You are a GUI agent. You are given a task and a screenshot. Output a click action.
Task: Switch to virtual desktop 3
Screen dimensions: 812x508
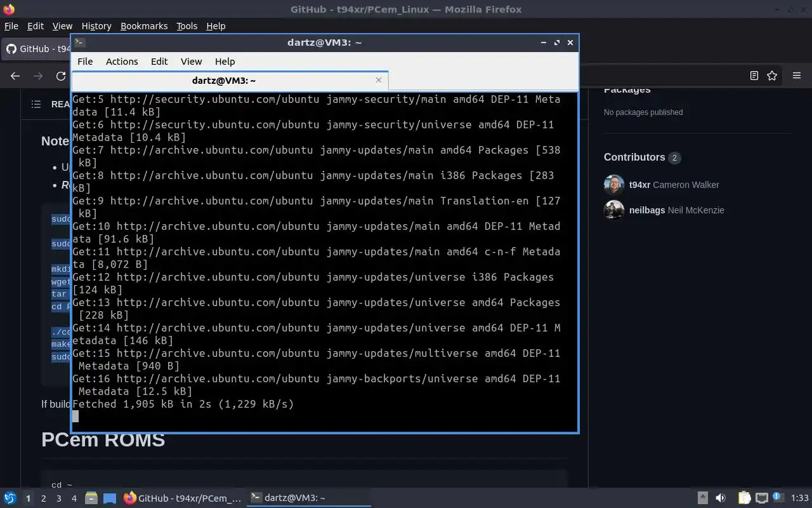[58, 498]
